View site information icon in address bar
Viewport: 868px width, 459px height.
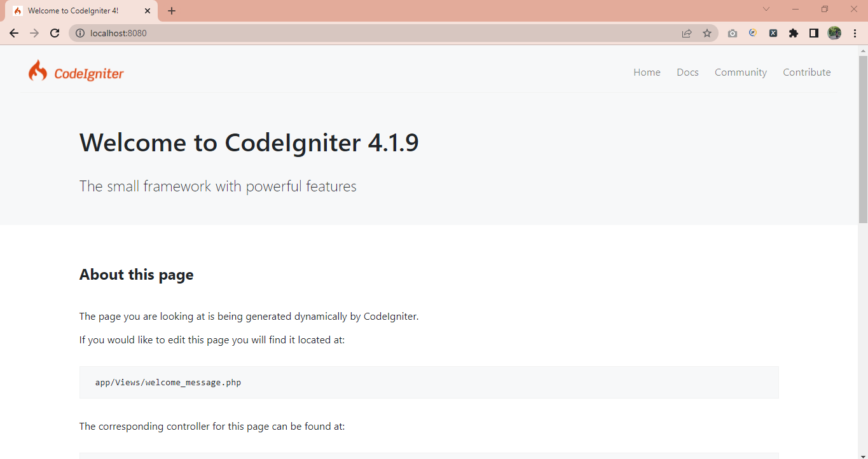tap(80, 33)
